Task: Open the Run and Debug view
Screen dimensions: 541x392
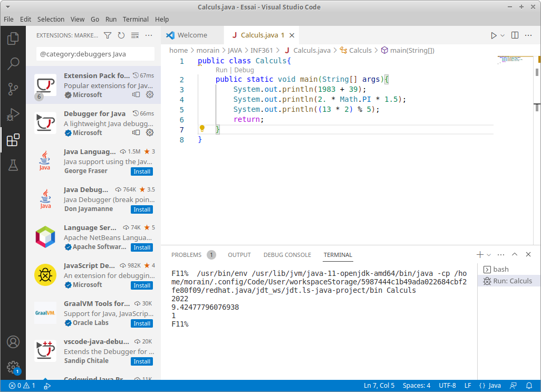Action: [x=13, y=114]
